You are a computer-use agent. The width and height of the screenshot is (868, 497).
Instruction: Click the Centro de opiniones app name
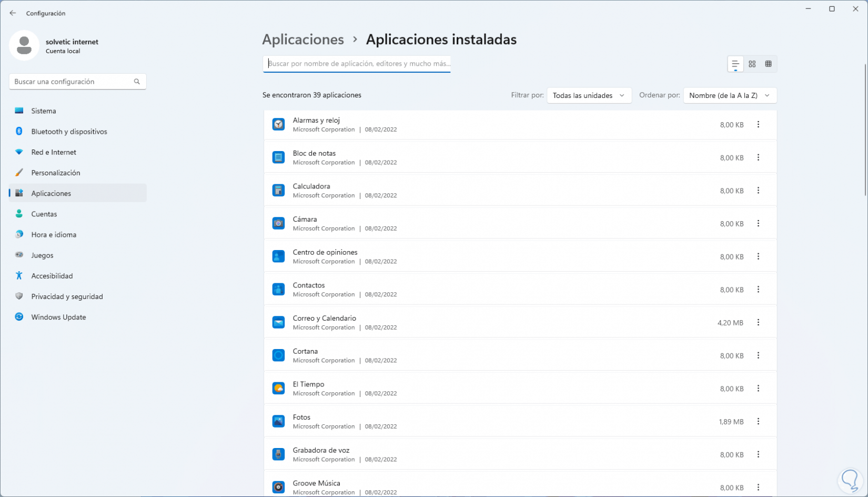325,252
